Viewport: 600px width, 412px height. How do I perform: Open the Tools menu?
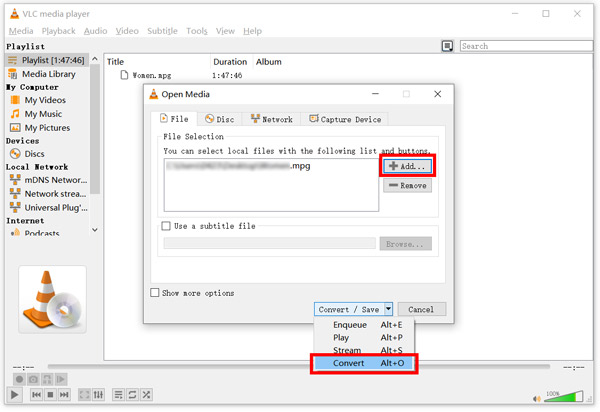197,31
